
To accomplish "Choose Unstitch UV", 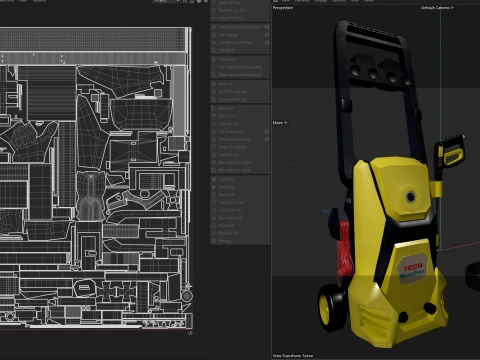I will click(x=240, y=155).
